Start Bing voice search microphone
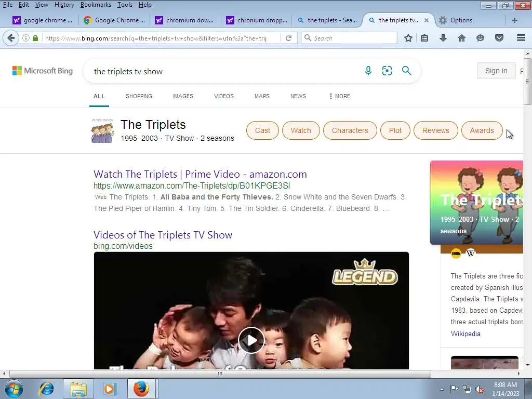Image resolution: width=532 pixels, height=399 pixels. click(x=368, y=71)
